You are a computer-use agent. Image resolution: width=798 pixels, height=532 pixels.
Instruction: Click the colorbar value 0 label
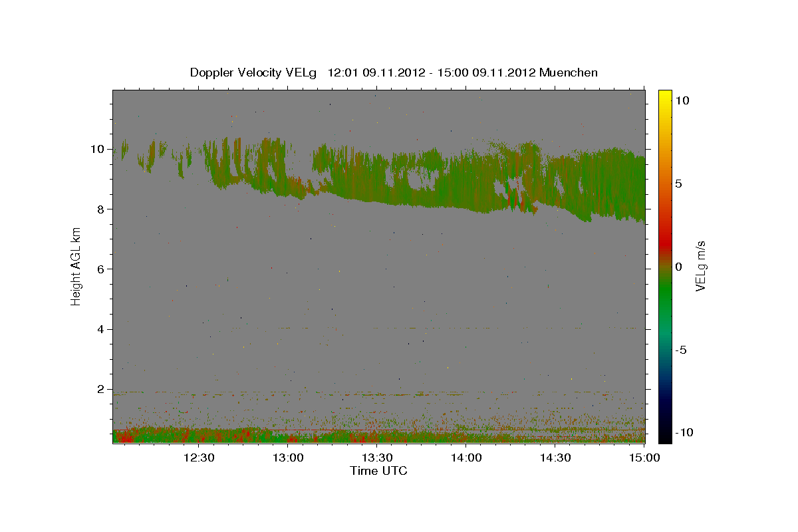click(x=680, y=267)
